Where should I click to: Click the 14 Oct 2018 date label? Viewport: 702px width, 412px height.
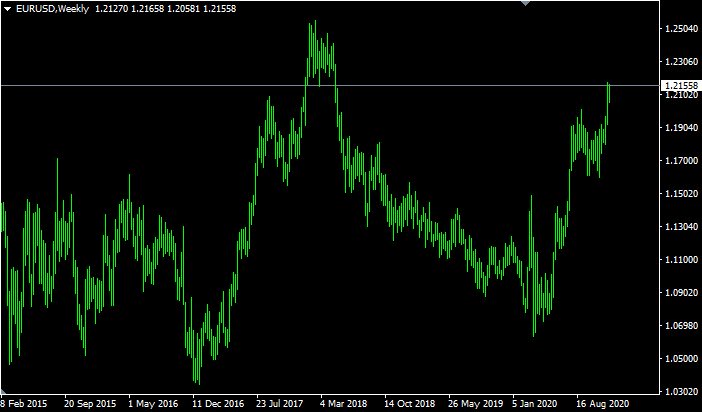[x=410, y=403]
